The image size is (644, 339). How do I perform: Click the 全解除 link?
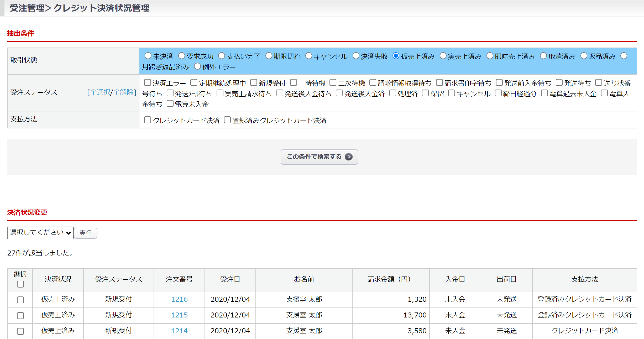click(x=123, y=92)
